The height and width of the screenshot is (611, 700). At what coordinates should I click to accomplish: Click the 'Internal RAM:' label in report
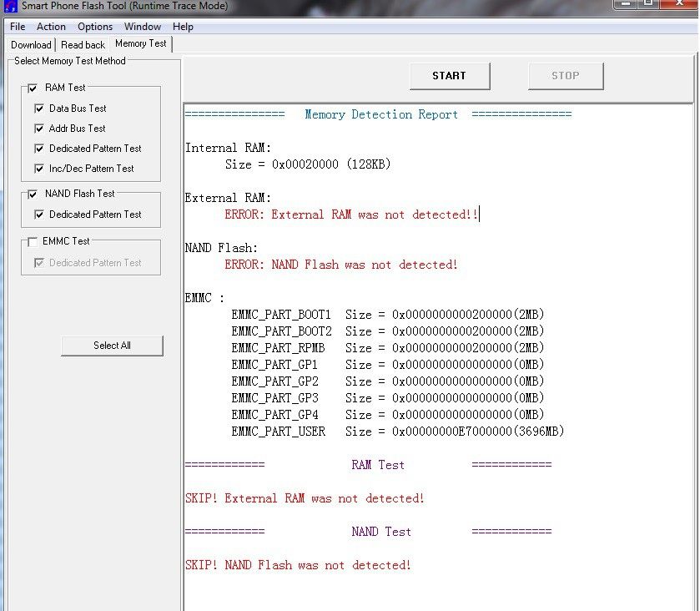(228, 148)
